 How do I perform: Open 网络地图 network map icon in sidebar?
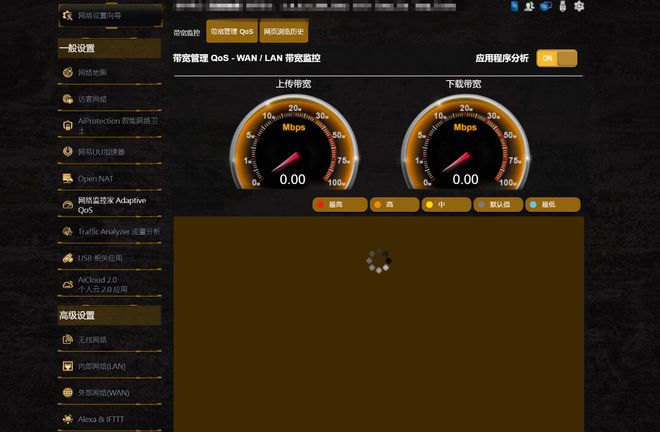67,73
